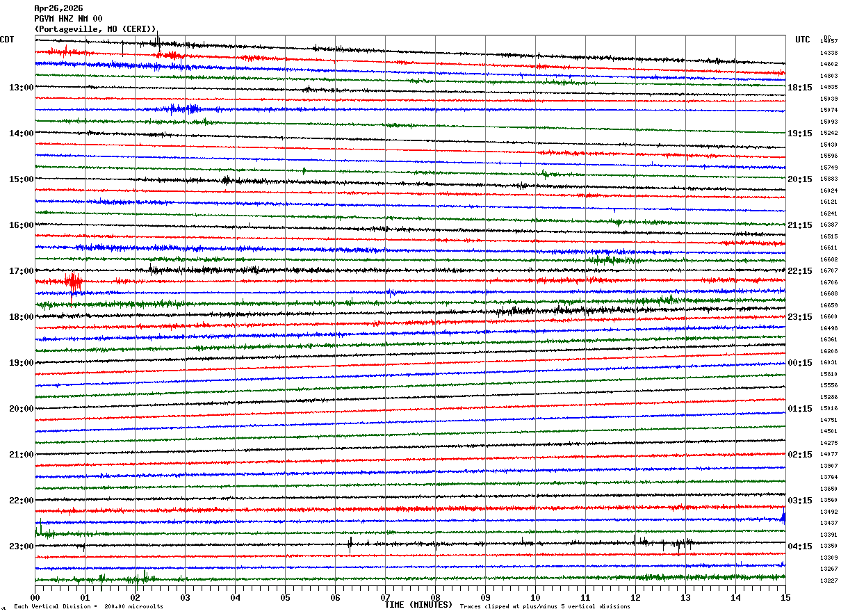841x616 pixels.
Task: Click the date label Apr26,2026
Action: 58,8
